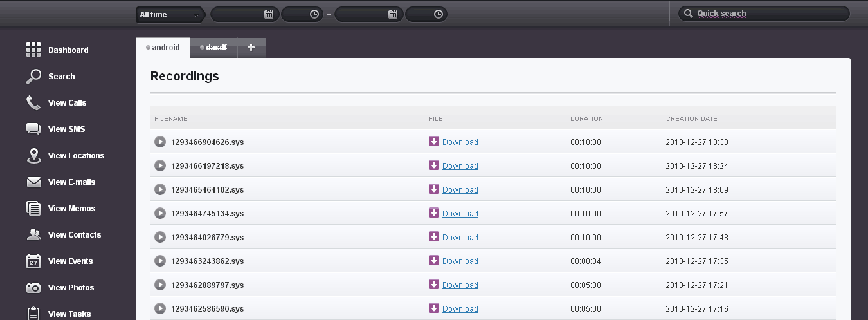Click the View Photos camera icon
The image size is (868, 320).
(x=33, y=288)
